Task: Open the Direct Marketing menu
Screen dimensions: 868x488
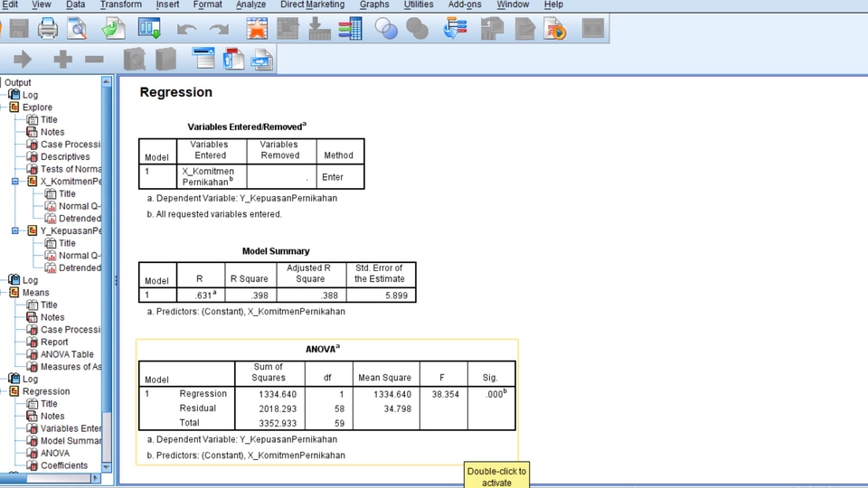Action: tap(312, 5)
